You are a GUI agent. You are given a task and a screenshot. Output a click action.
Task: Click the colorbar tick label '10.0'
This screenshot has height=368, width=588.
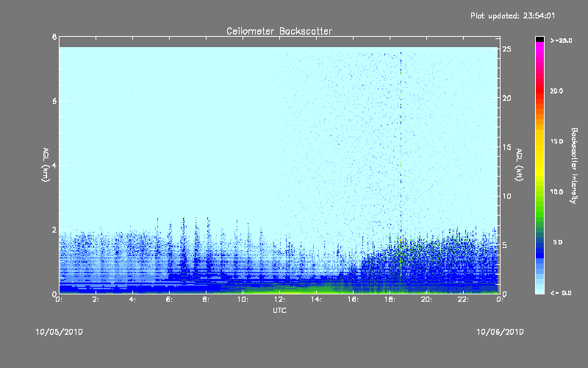tap(556, 191)
